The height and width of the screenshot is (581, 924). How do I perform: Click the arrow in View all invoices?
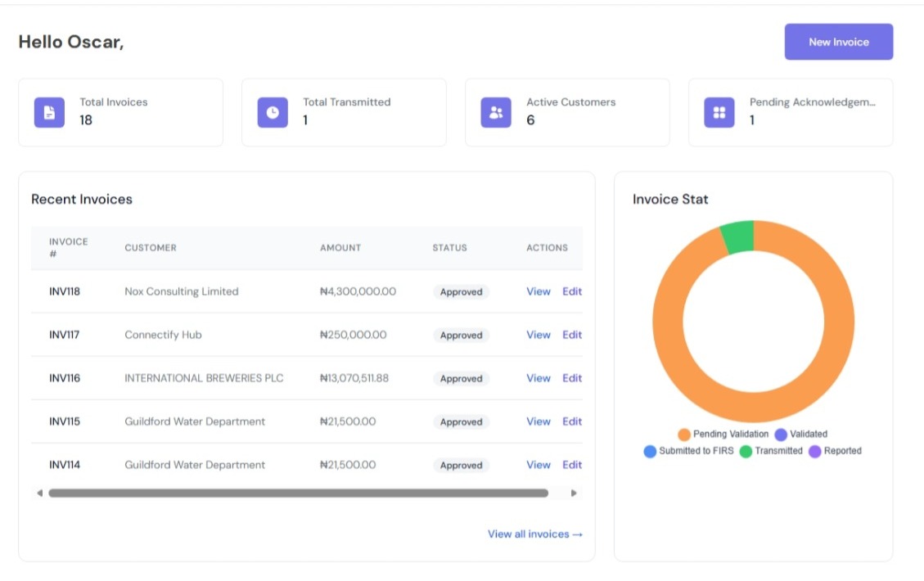click(576, 534)
